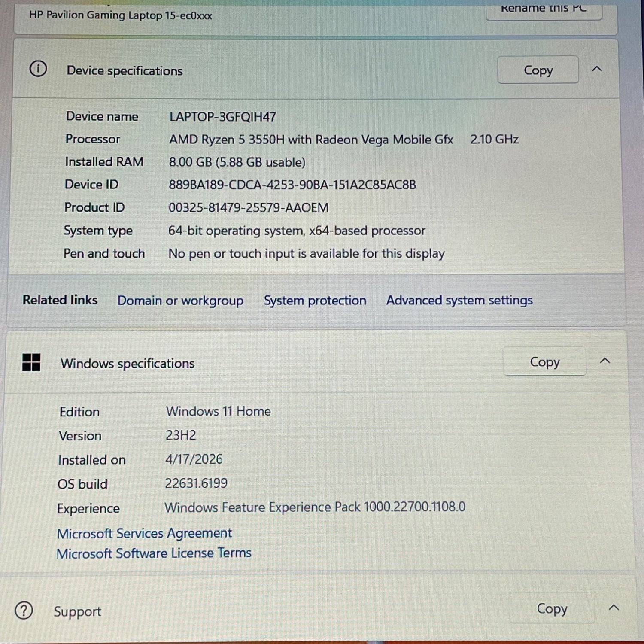Open System protection link
The image size is (644, 644).
coord(315,300)
